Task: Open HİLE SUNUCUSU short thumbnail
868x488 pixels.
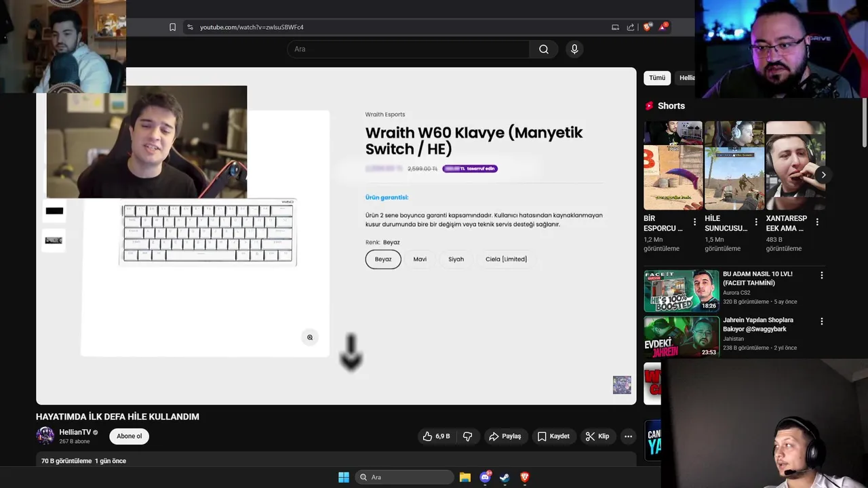Action: (x=734, y=165)
